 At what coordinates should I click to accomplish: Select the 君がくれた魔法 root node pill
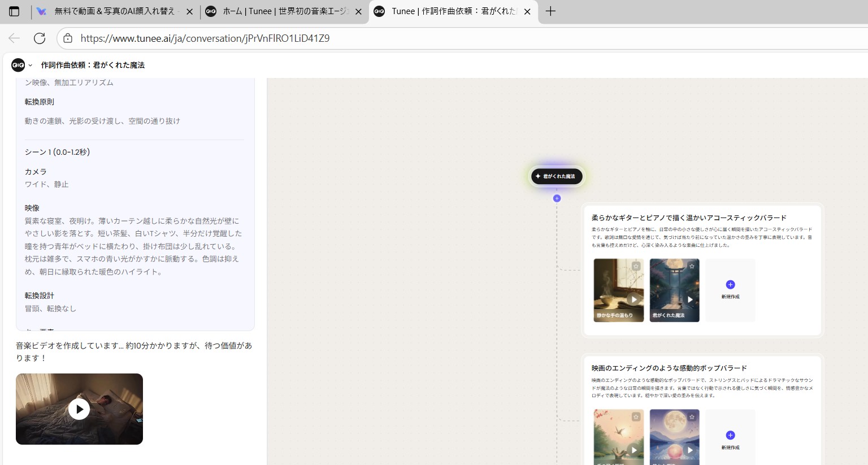pos(557,176)
